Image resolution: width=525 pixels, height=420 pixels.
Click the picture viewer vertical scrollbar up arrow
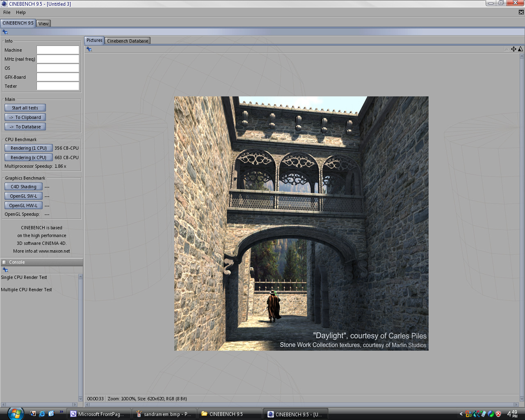pyautogui.click(x=522, y=56)
